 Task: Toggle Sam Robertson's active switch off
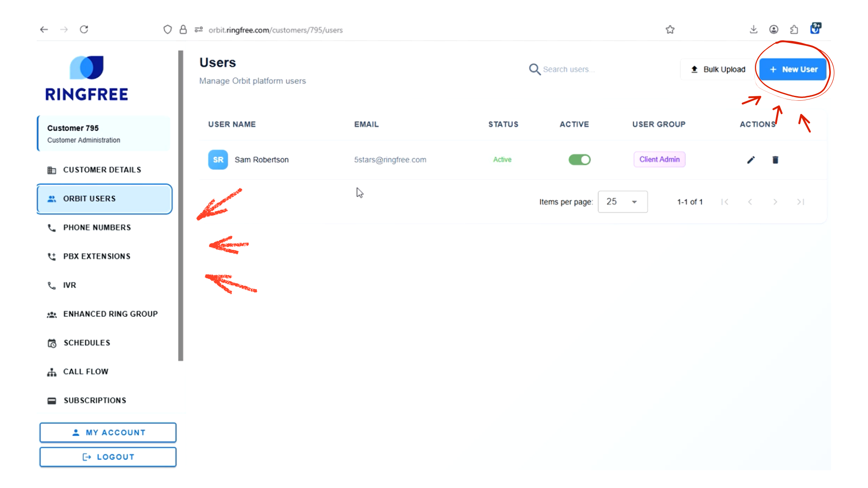(x=580, y=160)
